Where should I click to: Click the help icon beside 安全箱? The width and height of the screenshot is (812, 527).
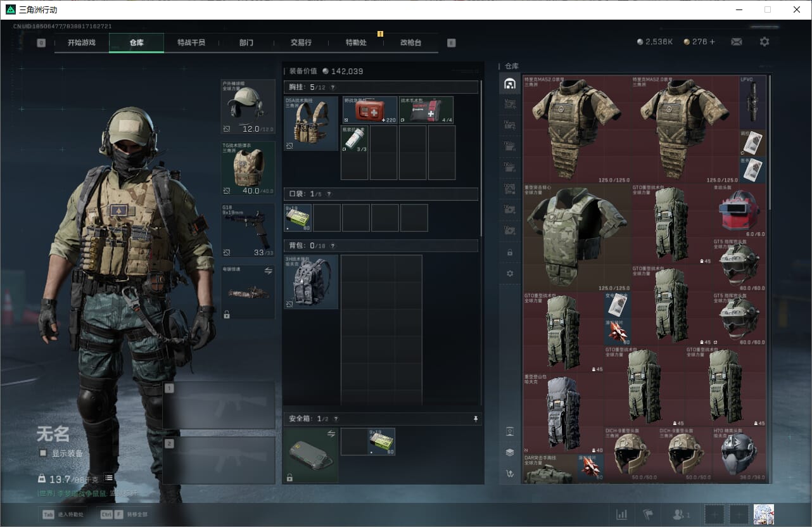pos(336,419)
